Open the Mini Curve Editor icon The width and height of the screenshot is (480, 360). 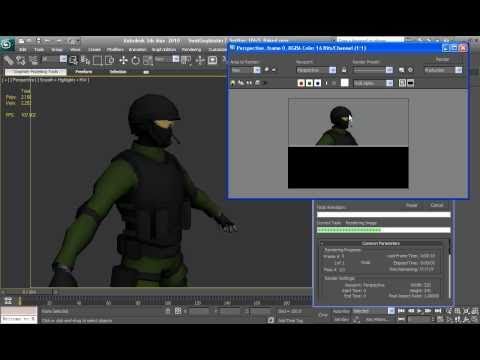click(x=8, y=301)
